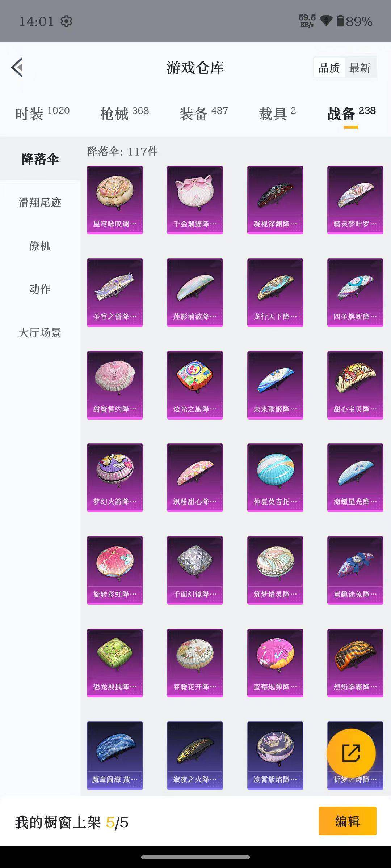Switch to 枪械 tab

(125, 114)
